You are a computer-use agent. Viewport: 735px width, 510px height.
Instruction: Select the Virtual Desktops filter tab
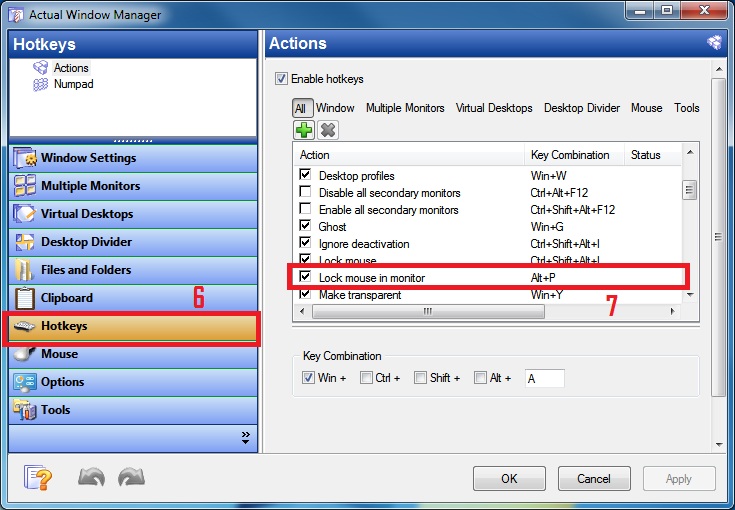494,108
